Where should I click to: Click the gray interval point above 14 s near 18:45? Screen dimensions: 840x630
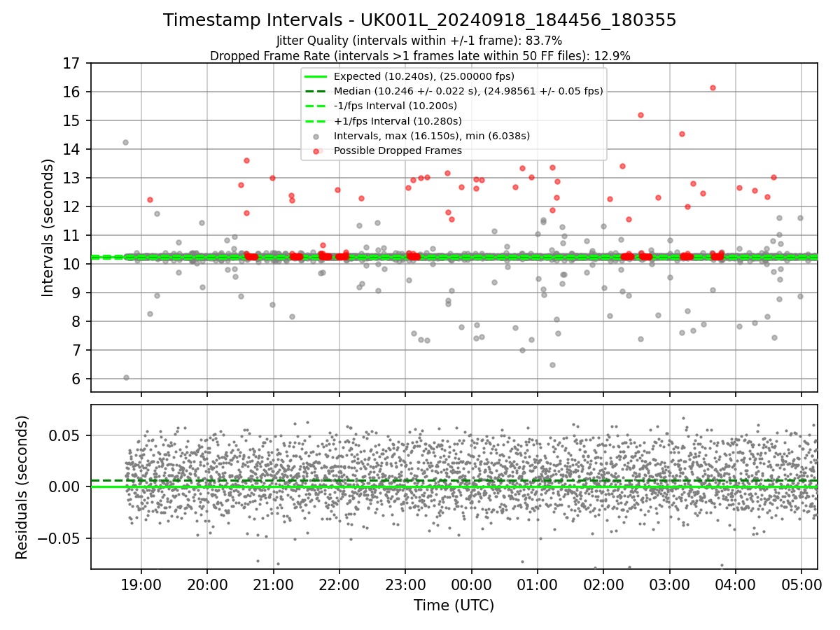pyautogui.click(x=125, y=142)
